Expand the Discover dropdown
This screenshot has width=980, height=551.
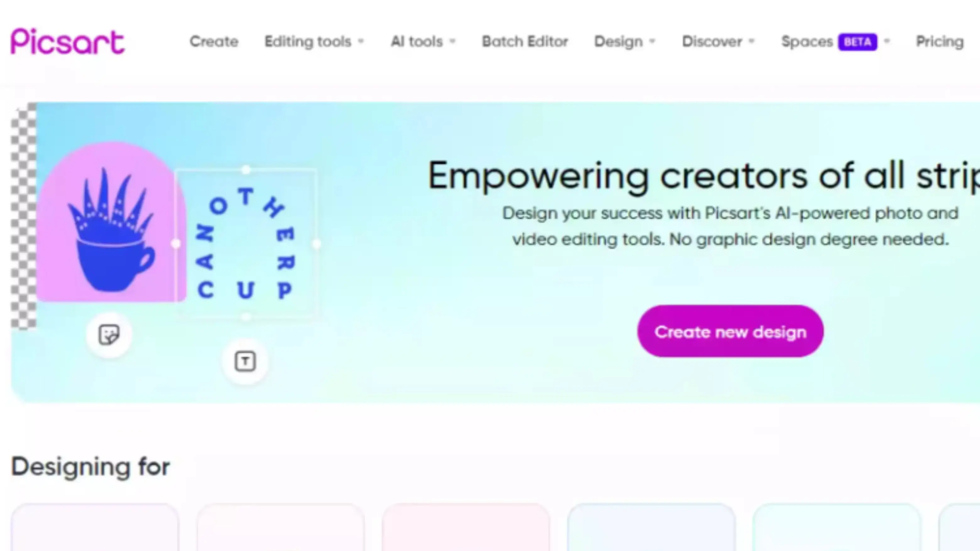[718, 41]
